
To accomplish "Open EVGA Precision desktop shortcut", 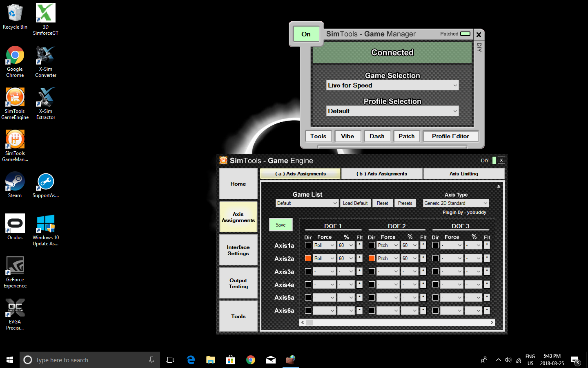I will click(15, 314).
